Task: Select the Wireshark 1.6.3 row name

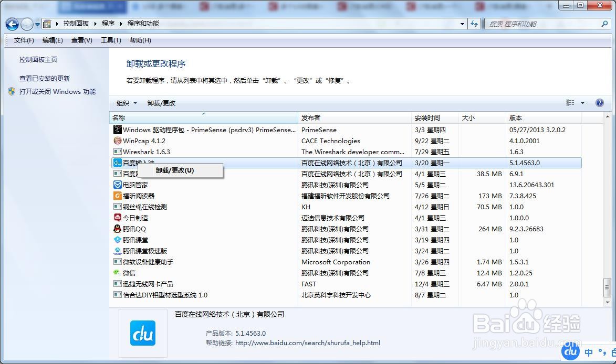Action: tap(146, 152)
